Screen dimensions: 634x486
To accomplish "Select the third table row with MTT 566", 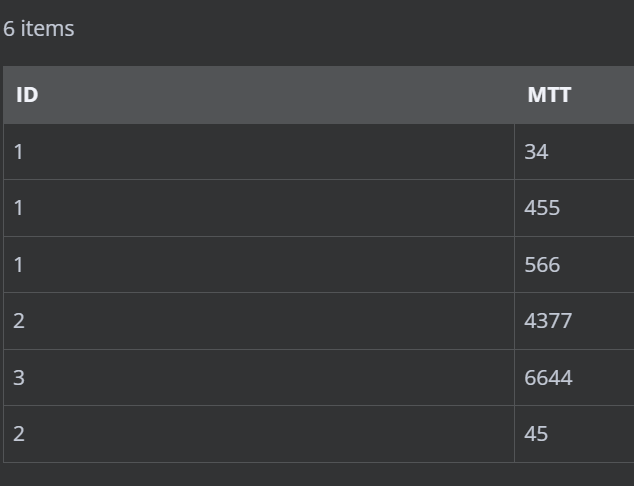I will tap(319, 264).
